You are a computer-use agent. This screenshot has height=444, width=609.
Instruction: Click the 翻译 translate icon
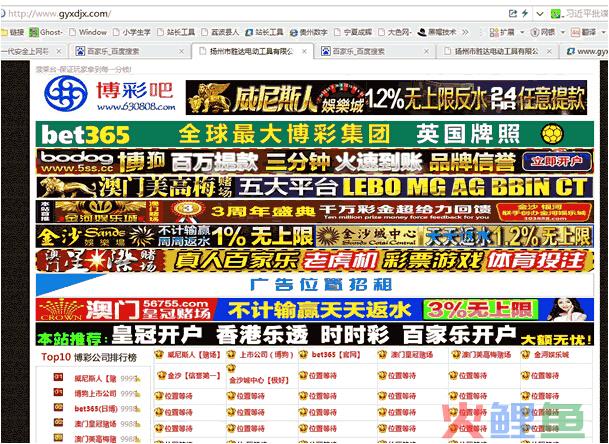583,32
